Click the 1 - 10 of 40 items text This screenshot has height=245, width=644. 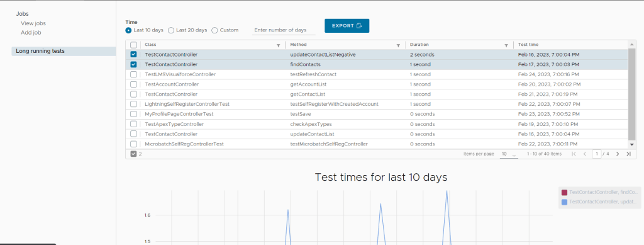click(x=544, y=154)
